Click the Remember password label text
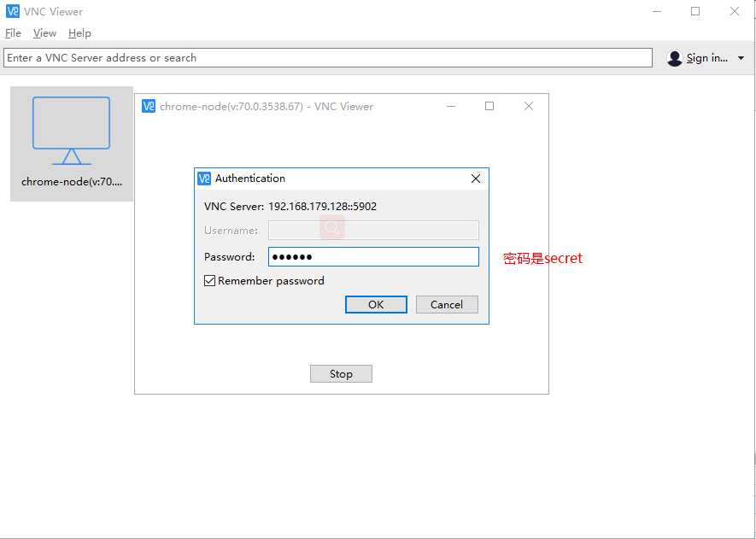The image size is (756, 539). pyautogui.click(x=271, y=280)
